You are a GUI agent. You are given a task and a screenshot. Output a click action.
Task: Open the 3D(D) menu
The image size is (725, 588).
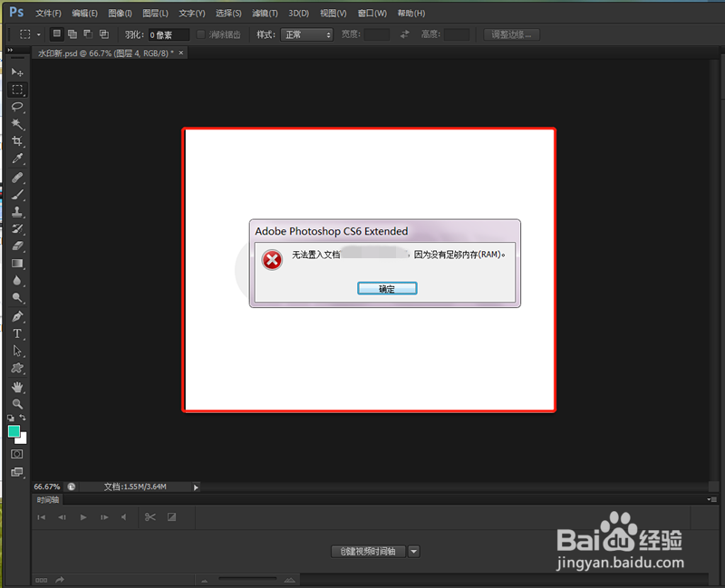click(299, 14)
